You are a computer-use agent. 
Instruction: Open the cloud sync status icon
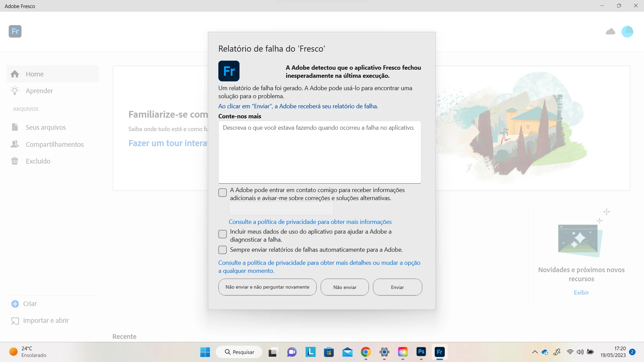(x=610, y=32)
